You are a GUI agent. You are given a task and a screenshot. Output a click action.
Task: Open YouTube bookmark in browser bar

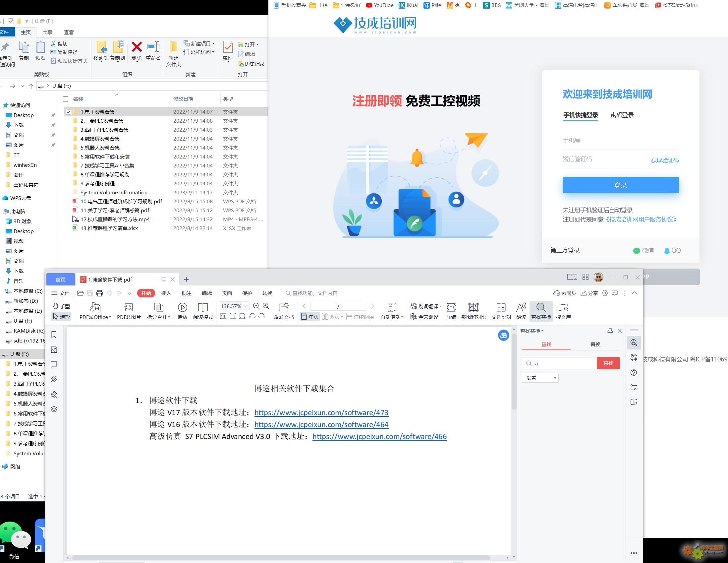(379, 5)
